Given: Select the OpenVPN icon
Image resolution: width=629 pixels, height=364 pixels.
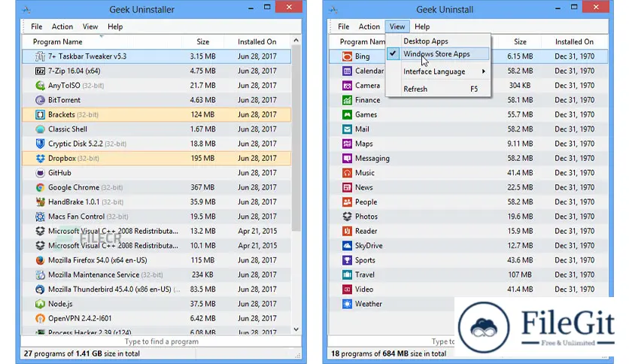Looking at the screenshot, I should click(x=40, y=318).
